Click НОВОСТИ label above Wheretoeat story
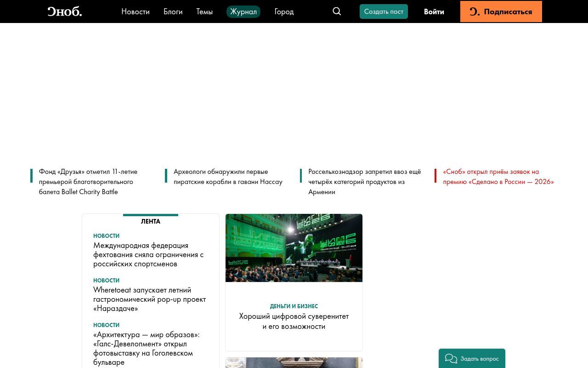588x368 pixels. [106, 281]
